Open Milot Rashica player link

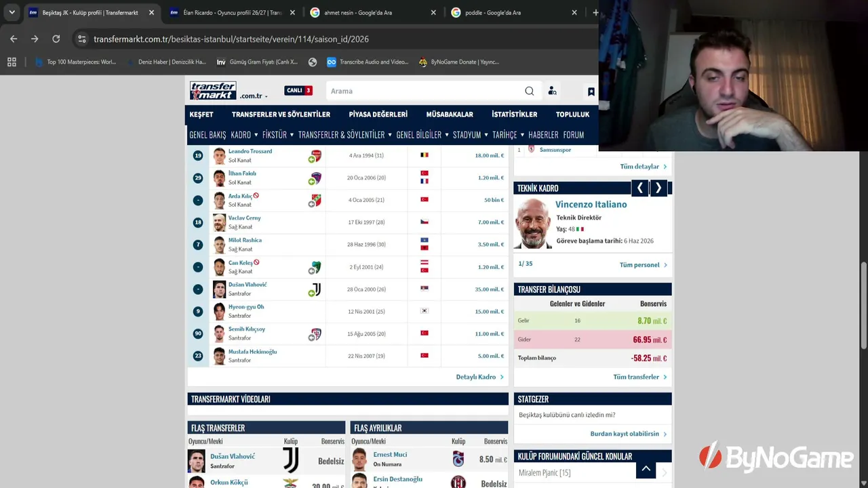pos(245,240)
